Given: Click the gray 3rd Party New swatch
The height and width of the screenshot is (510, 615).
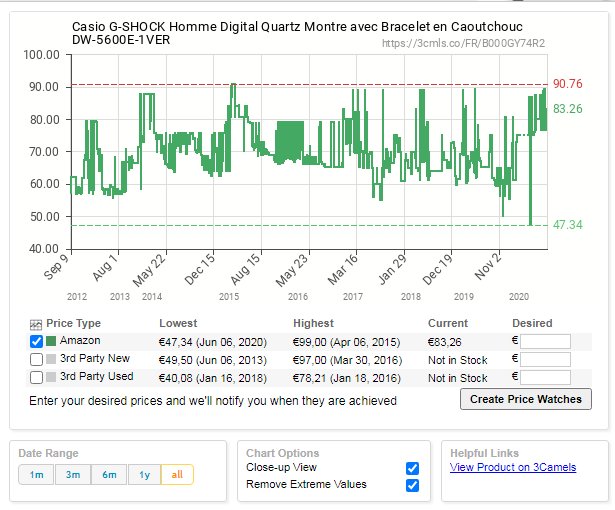Looking at the screenshot, I should coord(51,360).
